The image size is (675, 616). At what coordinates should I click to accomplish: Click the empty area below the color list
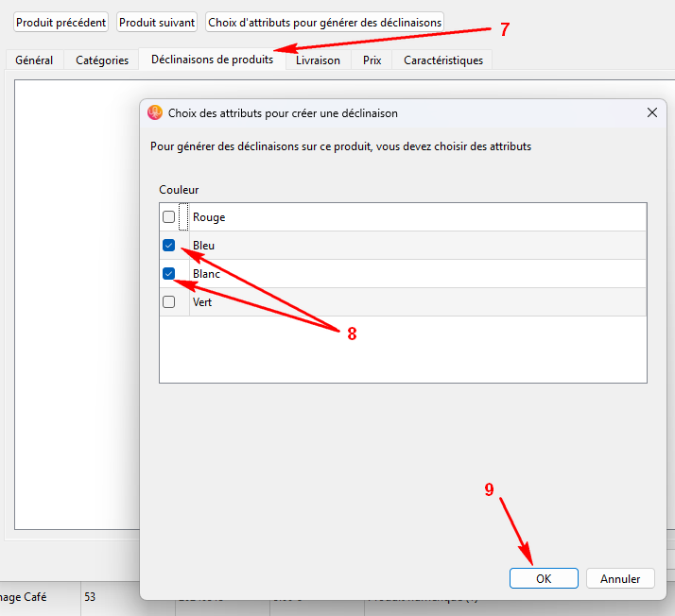click(x=403, y=350)
